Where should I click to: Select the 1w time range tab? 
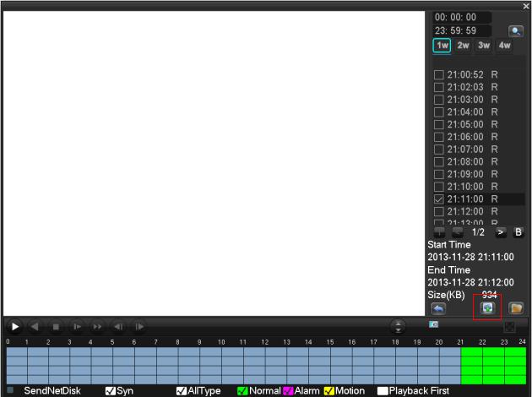[x=442, y=46]
